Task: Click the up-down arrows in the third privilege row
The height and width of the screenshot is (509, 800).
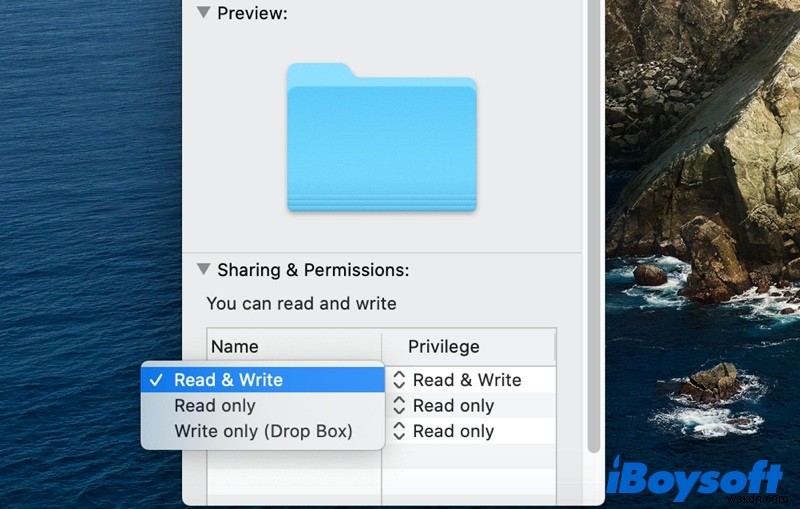Action: coord(399,432)
